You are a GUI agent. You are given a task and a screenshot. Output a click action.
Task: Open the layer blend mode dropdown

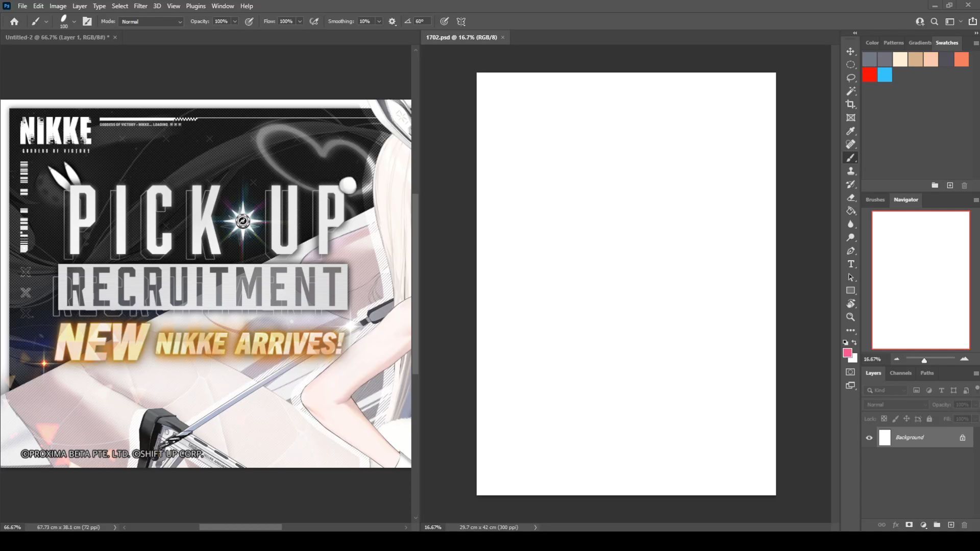click(896, 405)
